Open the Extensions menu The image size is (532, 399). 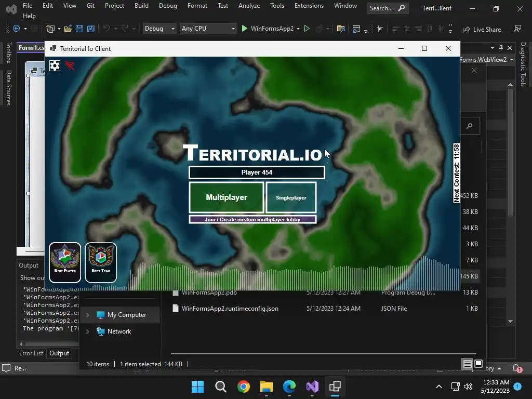pos(309,6)
